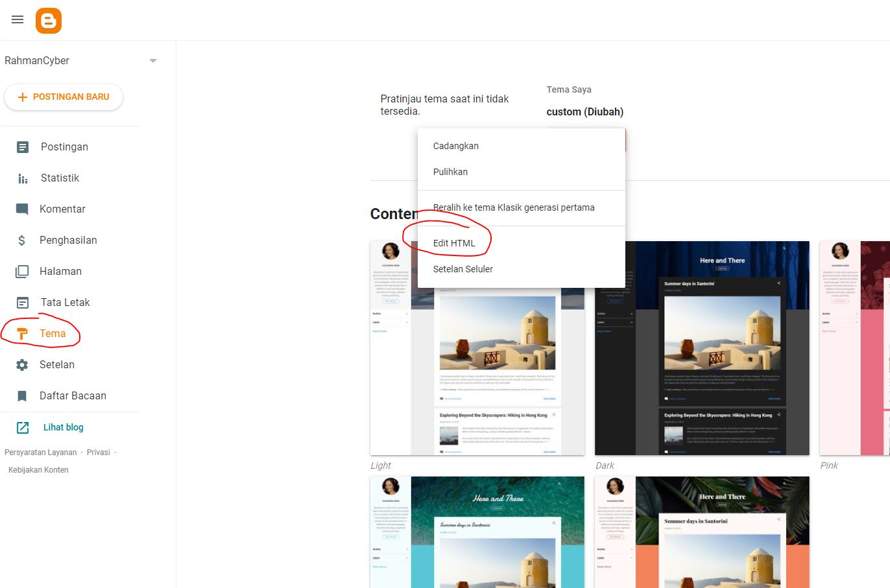Open the Setelan settings page

(x=57, y=365)
